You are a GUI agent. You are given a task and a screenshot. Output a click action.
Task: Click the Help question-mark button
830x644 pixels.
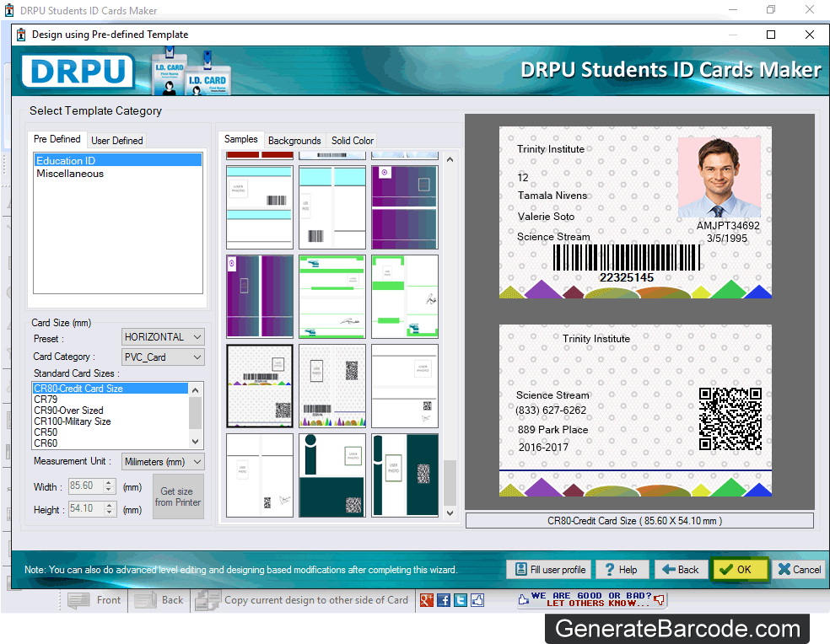tap(622, 569)
